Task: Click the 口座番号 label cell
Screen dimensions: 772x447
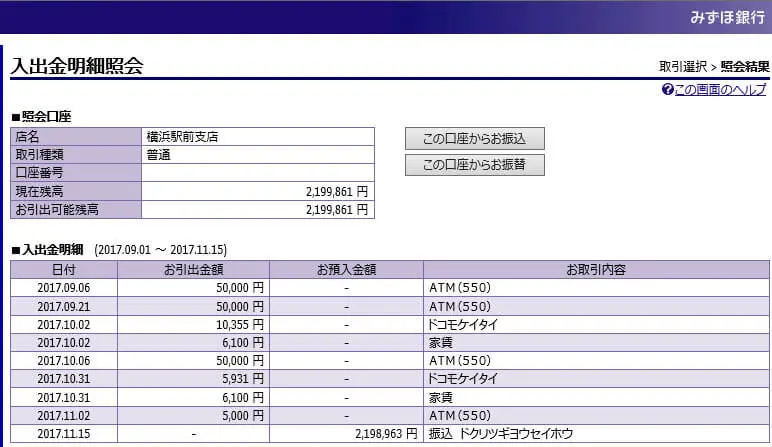Action: (76, 173)
